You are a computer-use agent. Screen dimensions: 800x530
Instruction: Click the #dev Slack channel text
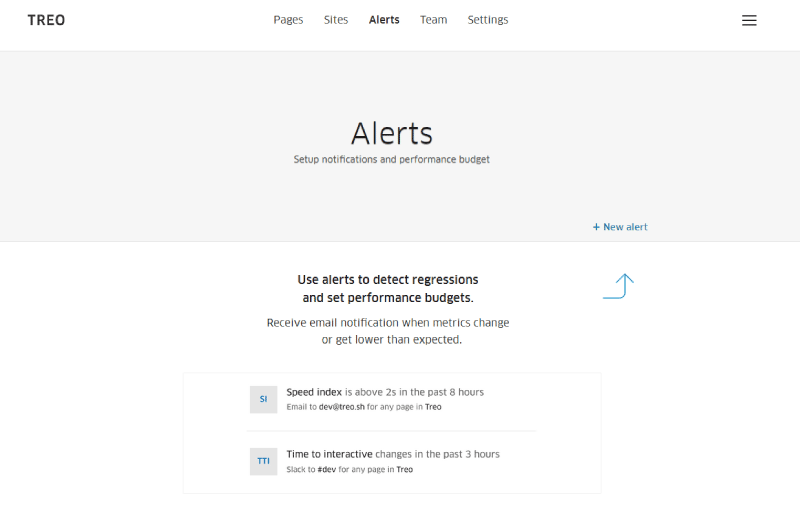(327, 469)
